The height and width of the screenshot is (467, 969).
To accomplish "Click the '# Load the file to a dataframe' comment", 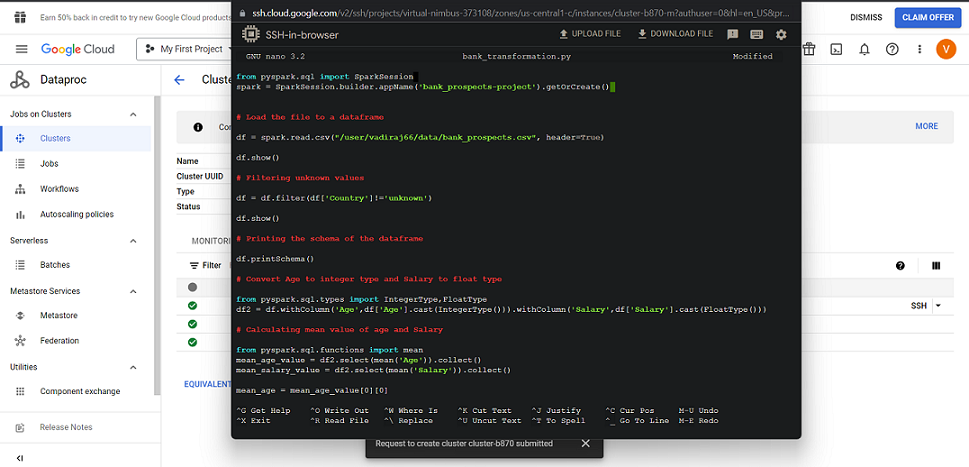I will coord(310,117).
